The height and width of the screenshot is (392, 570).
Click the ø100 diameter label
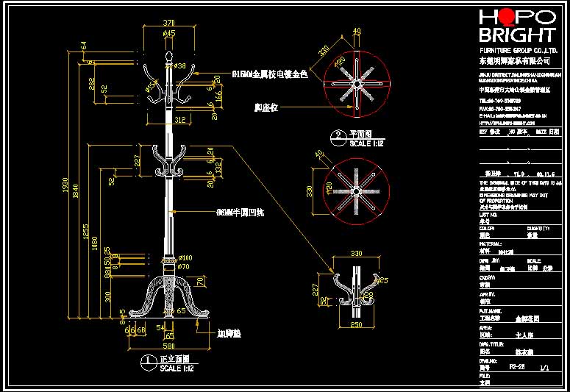click(185, 258)
